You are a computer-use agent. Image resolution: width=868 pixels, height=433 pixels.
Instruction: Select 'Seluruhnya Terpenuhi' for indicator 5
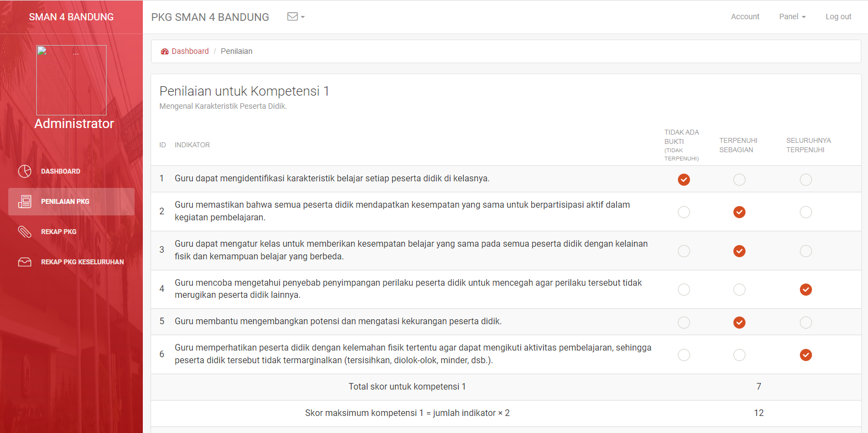[x=806, y=323]
